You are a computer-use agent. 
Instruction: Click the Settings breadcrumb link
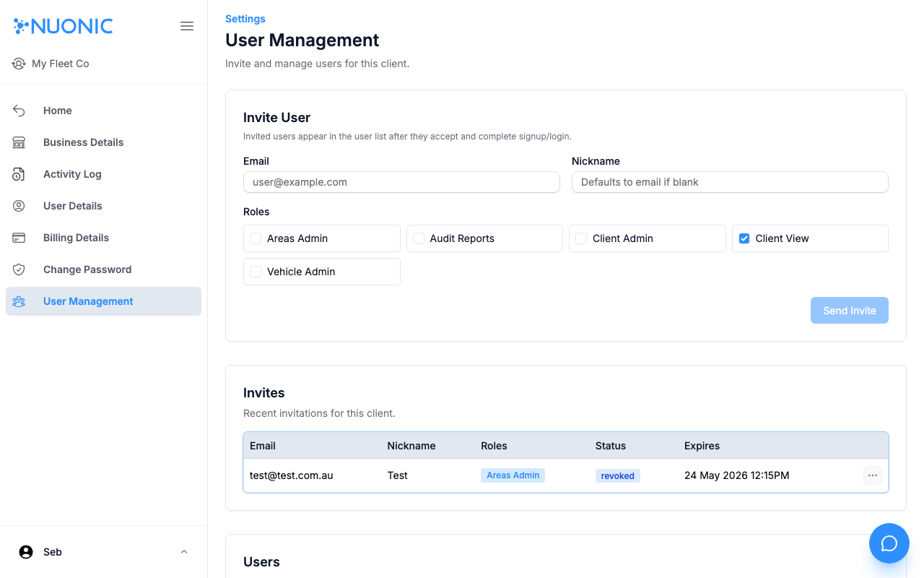coord(245,19)
